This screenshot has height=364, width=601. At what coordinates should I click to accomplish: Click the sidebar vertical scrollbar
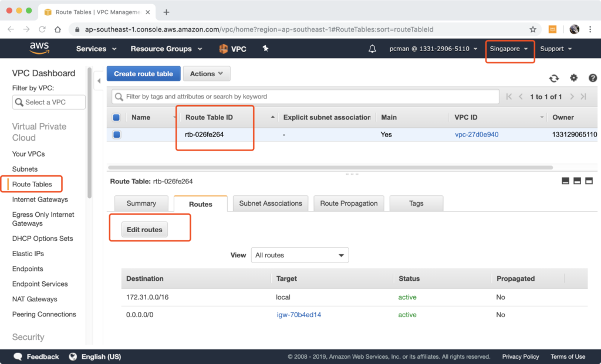[89, 133]
